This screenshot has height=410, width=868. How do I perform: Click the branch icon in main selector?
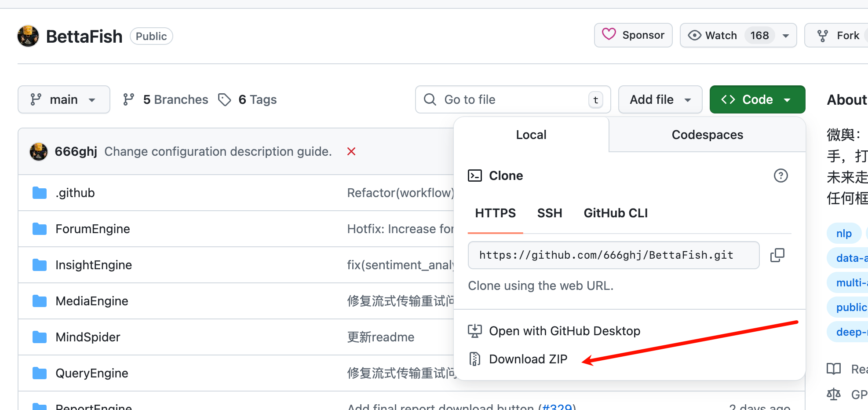(36, 99)
